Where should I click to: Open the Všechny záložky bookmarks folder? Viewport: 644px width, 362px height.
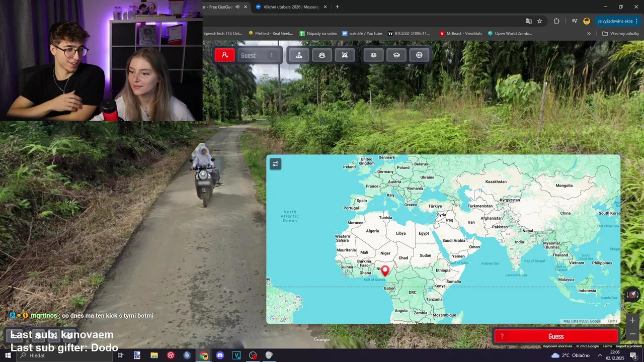tap(620, 34)
